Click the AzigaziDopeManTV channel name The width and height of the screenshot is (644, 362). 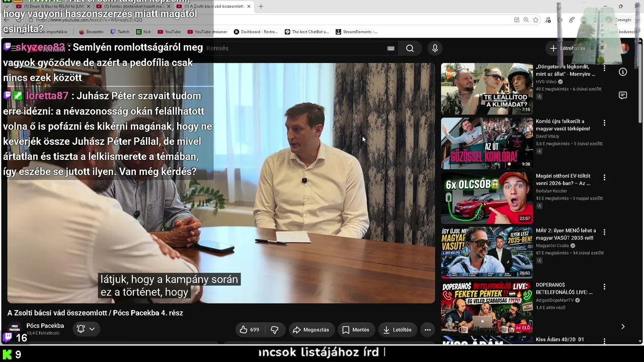point(555,301)
